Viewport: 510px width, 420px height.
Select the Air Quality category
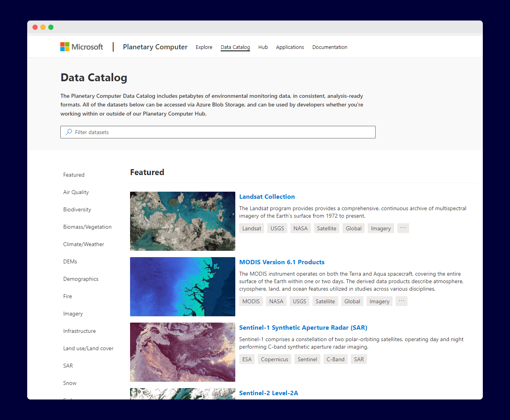(76, 192)
